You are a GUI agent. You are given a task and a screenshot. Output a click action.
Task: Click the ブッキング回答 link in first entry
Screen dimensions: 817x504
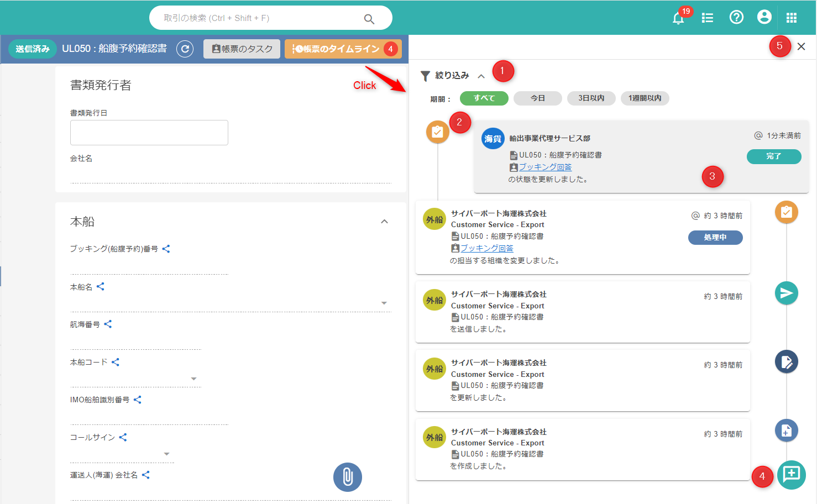coord(545,167)
